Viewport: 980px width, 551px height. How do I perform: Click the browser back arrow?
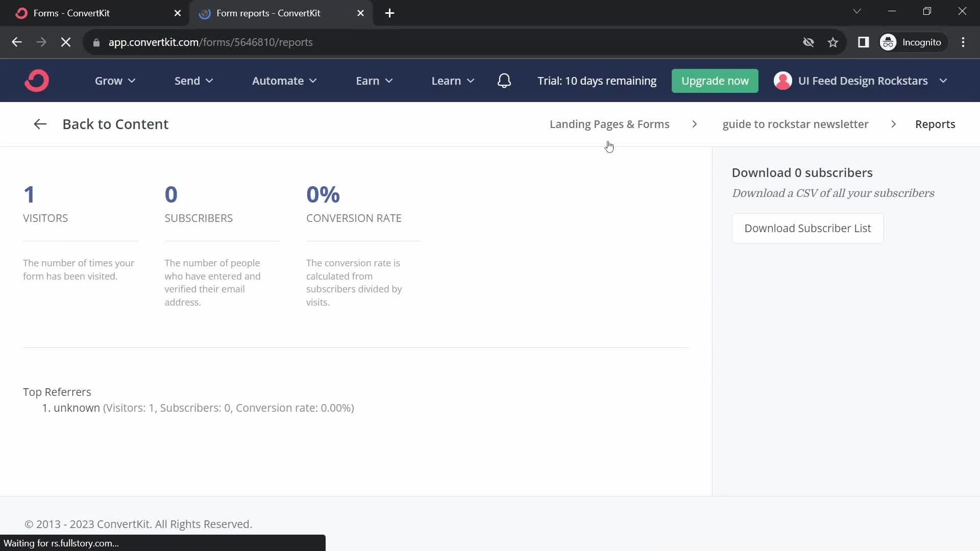coord(16,42)
